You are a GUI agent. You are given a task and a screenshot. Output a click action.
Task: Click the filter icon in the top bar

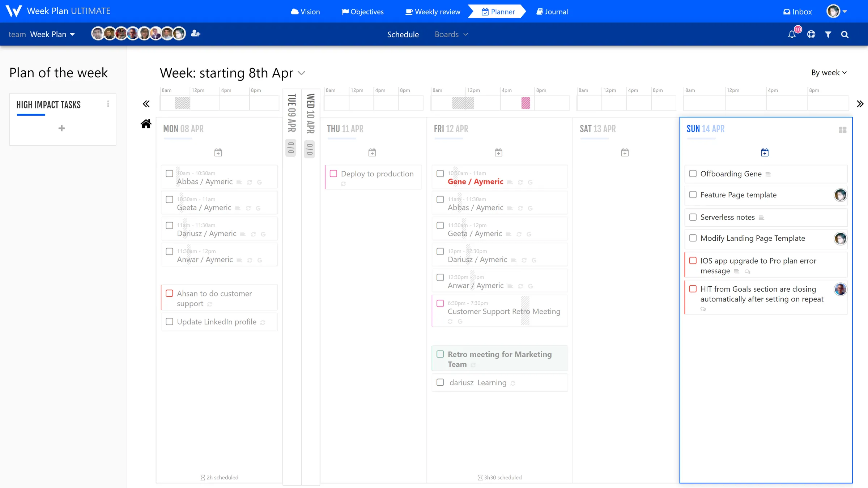(x=828, y=34)
